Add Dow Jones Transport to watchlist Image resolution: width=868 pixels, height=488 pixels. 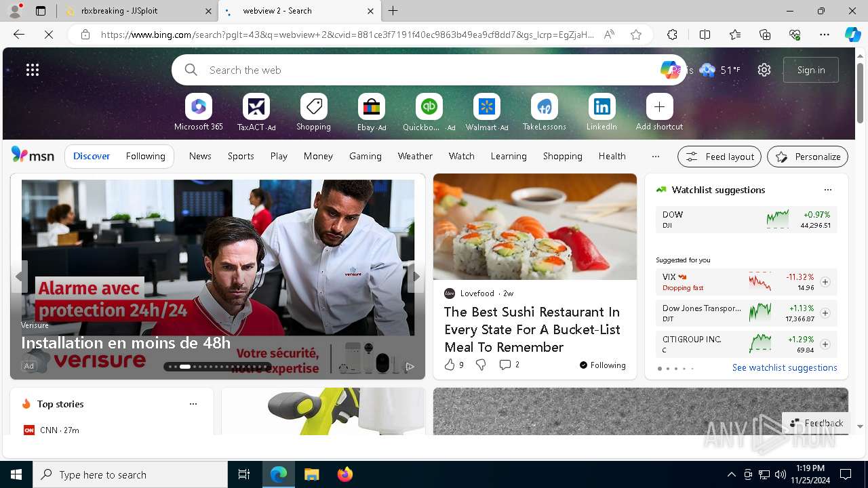coord(825,313)
